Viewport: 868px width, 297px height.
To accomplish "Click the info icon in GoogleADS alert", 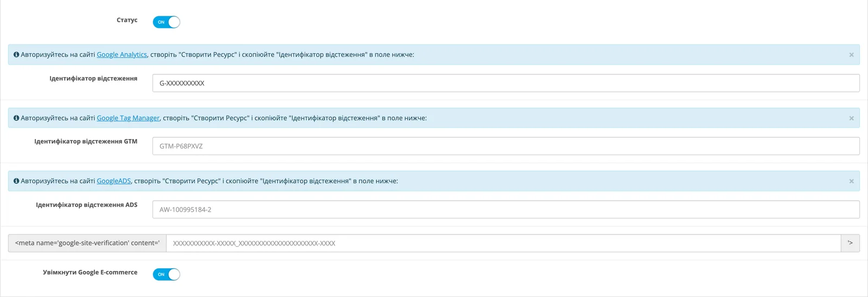I will click(x=16, y=181).
